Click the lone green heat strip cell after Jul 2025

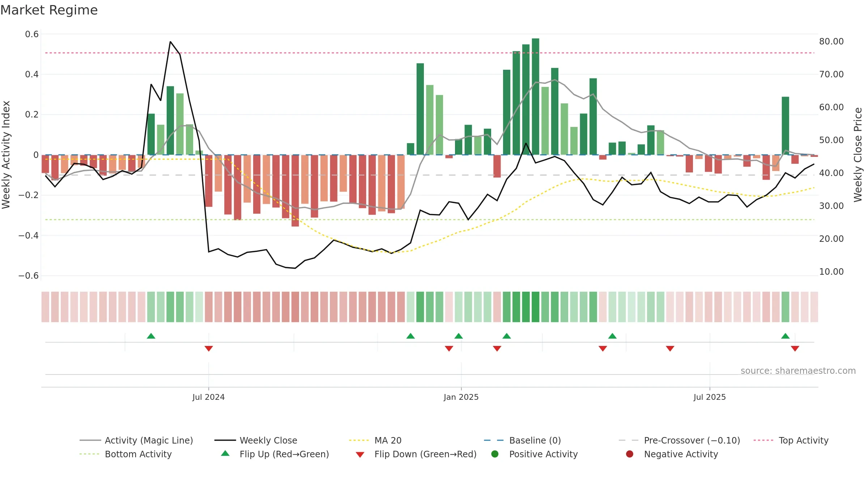coord(785,307)
